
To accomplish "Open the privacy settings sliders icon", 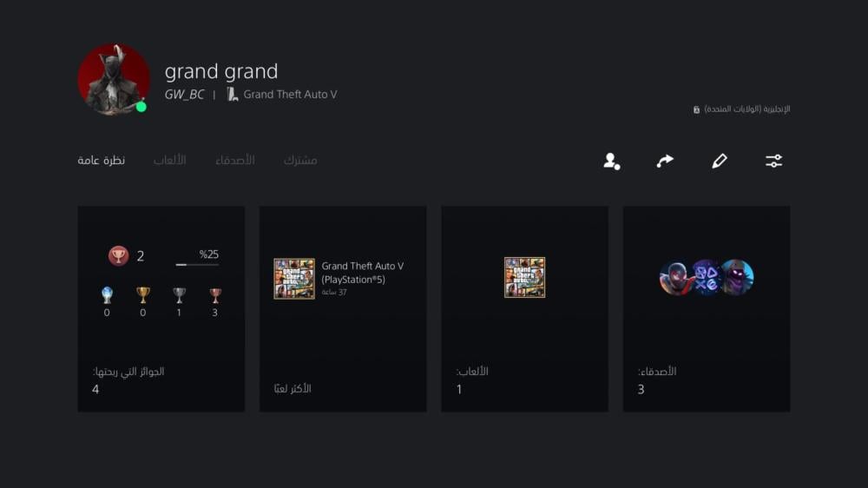I will (773, 161).
